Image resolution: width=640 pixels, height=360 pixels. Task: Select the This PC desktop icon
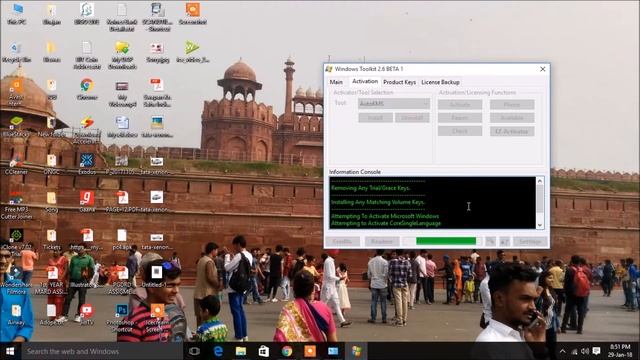(17, 13)
